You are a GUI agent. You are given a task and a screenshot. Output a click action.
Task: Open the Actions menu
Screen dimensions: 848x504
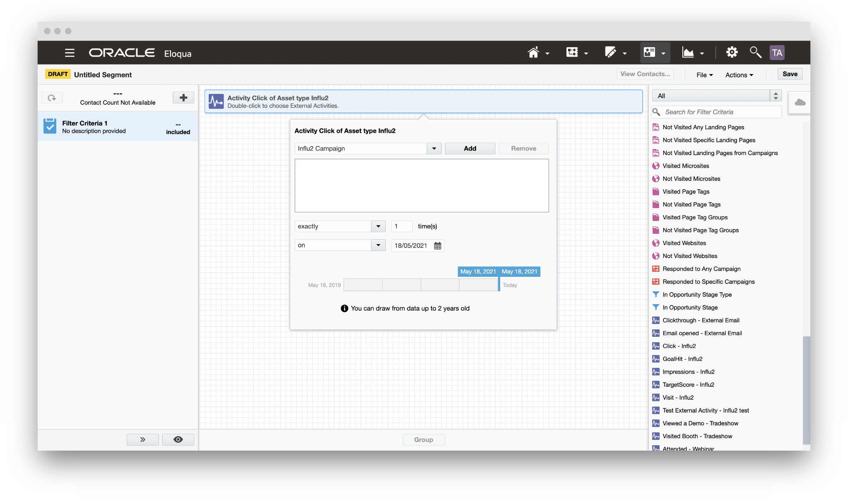coord(739,75)
